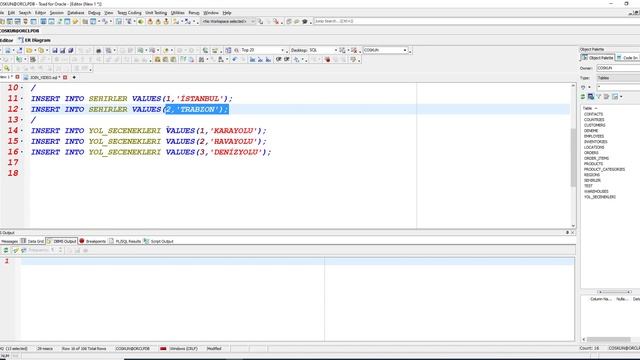
Task: Save the current editor file icon
Action: click(55, 50)
